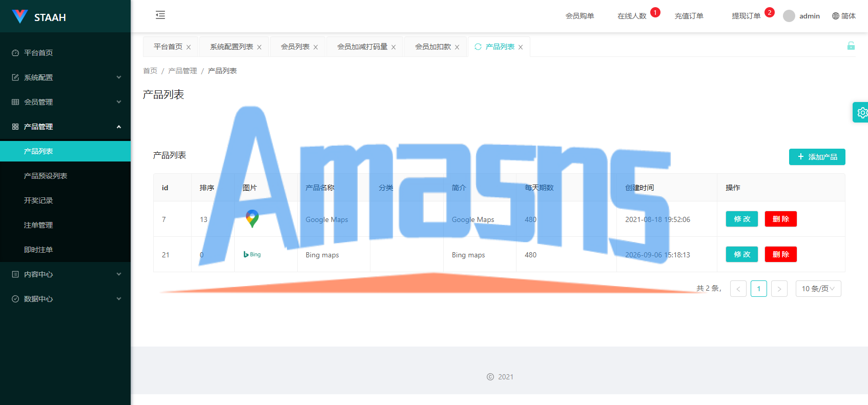This screenshot has width=868, height=405.
Task: Open 即时注单 in the sidebar
Action: click(65, 250)
